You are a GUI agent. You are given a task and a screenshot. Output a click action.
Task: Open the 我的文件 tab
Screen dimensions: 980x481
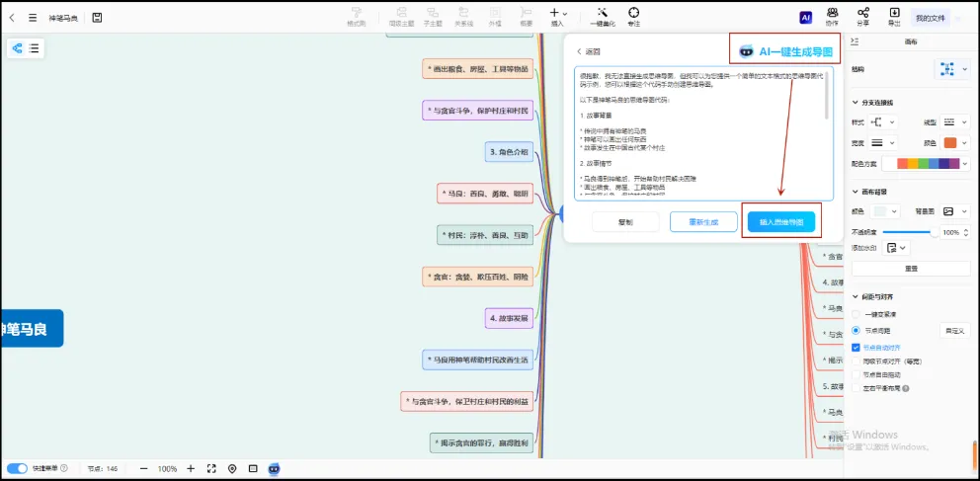click(x=930, y=18)
